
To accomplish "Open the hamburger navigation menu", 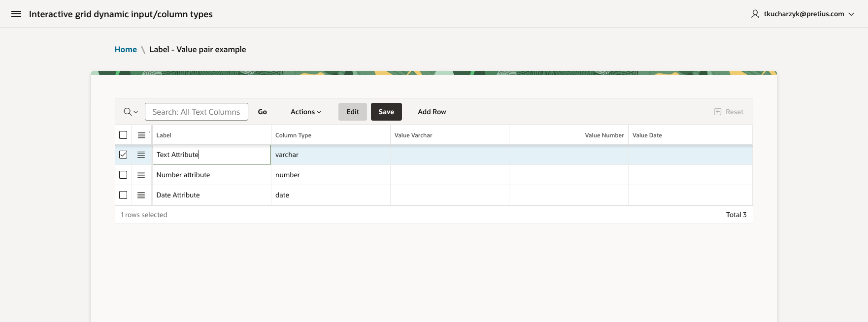I will click(16, 14).
